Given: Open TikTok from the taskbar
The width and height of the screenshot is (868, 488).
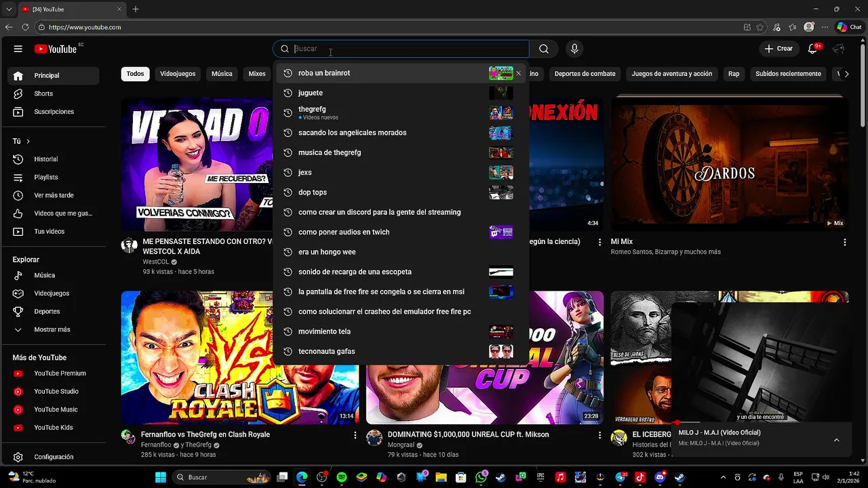Looking at the screenshot, I should click(639, 477).
